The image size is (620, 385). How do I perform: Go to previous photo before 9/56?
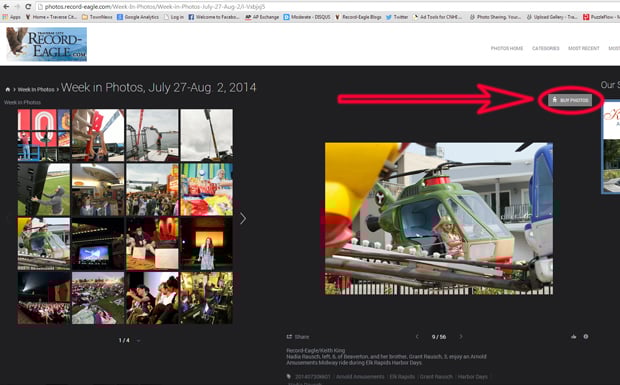point(417,337)
